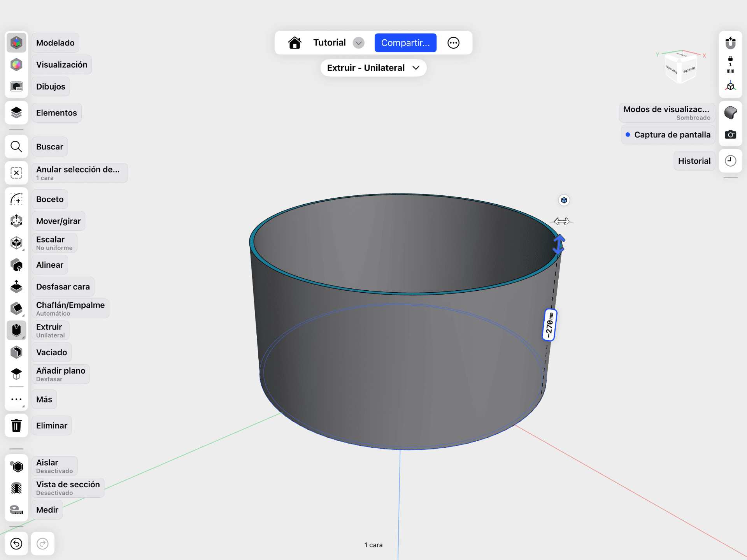Click the -270 mm dimension value field
This screenshot has width=747, height=560.
coord(549,325)
